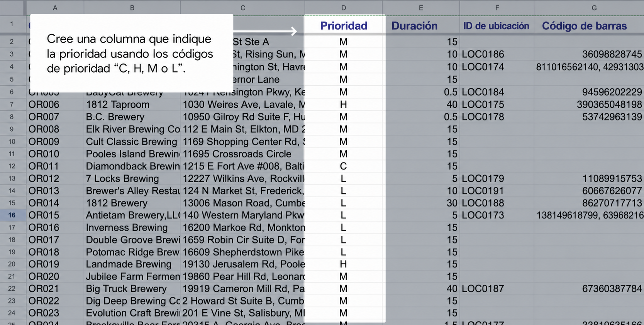Select the Big Truck Brewery cell

pyautogui.click(x=132, y=288)
